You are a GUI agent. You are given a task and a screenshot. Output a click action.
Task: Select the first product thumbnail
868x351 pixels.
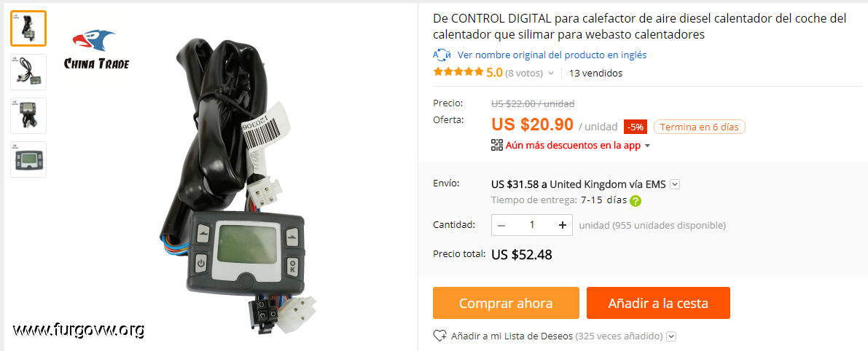pos(28,28)
